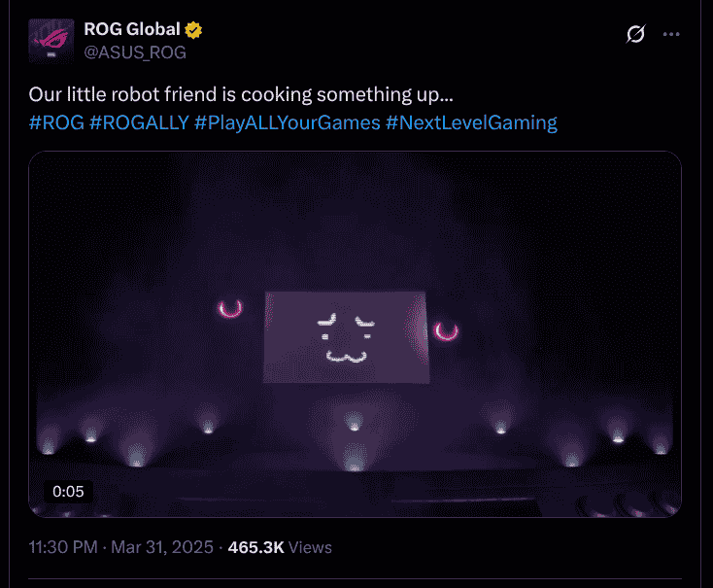
Task: Open the three-dot More options menu
Action: (x=671, y=34)
